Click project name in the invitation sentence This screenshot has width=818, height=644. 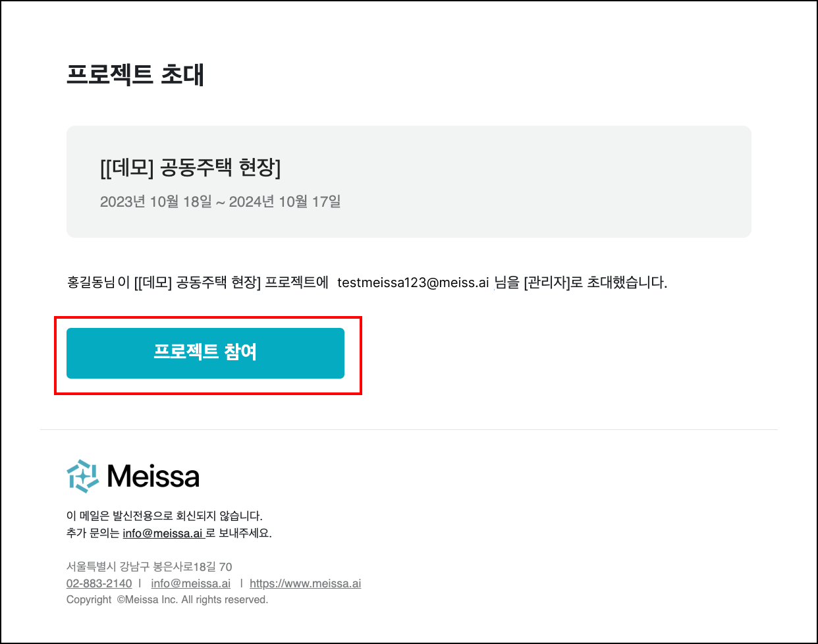tap(197, 282)
